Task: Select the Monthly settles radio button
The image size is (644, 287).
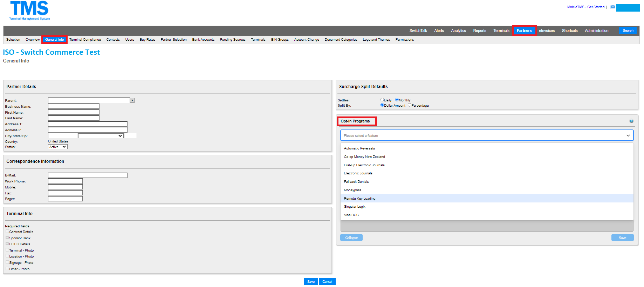Action: pyautogui.click(x=397, y=100)
